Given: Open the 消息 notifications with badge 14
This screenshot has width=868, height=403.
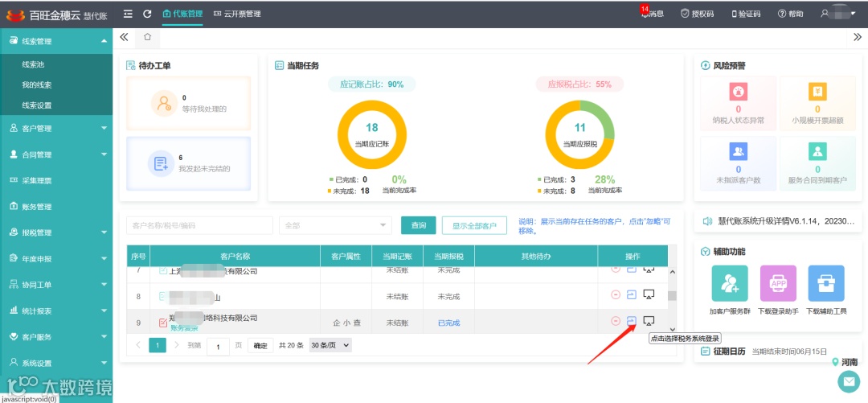Looking at the screenshot, I should point(652,14).
